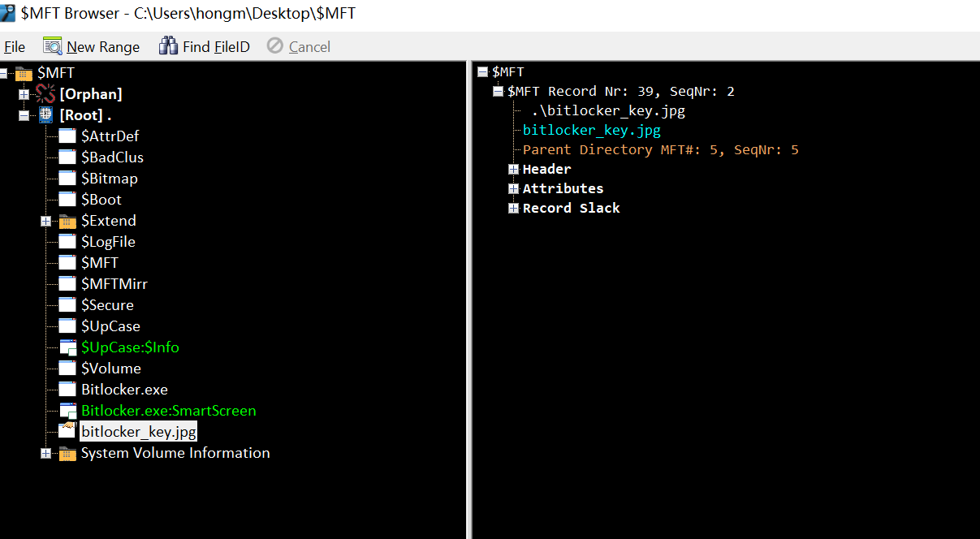Collapse the Root tree node
Viewport: 980px width, 539px height.
click(x=24, y=115)
